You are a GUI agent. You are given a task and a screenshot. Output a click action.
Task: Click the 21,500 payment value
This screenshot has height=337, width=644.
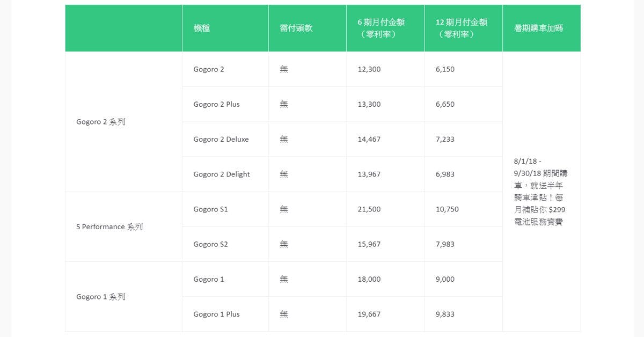pyautogui.click(x=369, y=209)
